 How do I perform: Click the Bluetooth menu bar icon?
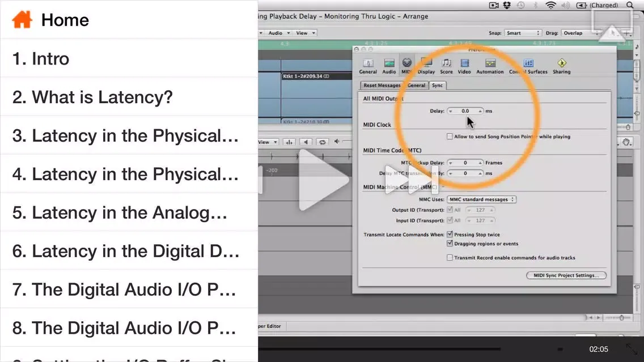[x=535, y=5]
